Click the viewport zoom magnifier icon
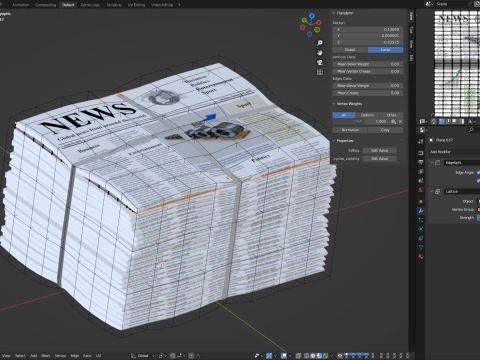The width and height of the screenshot is (480, 360). (x=320, y=43)
